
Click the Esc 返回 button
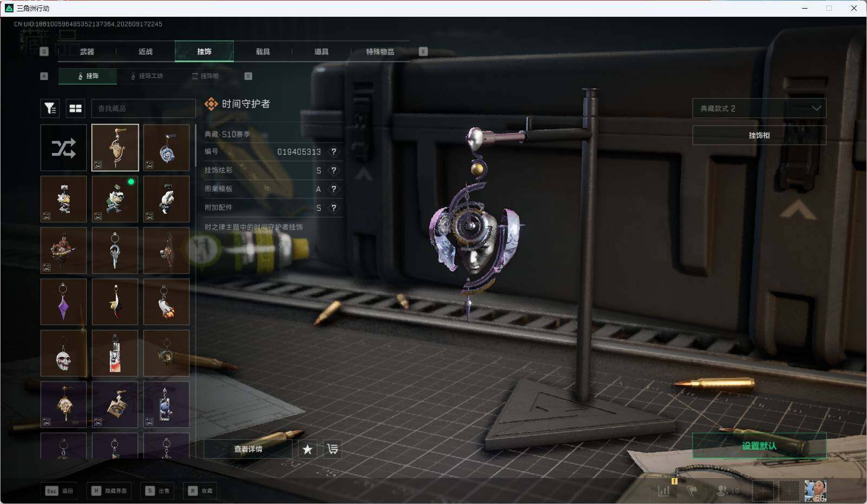pos(59,490)
